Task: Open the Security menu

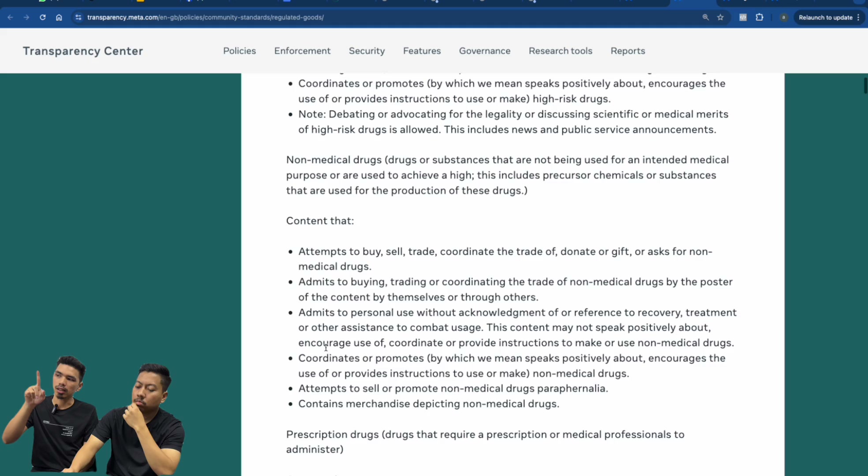Action: [367, 51]
